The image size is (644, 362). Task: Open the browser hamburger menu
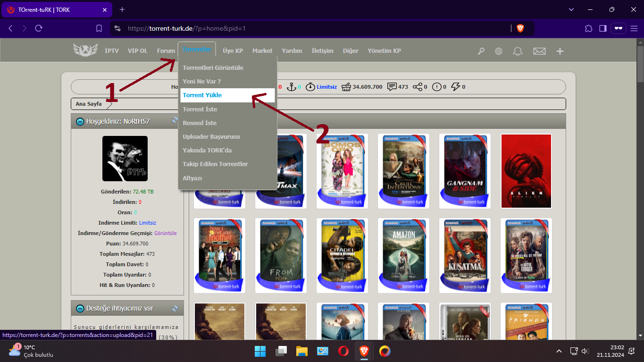coord(634,28)
